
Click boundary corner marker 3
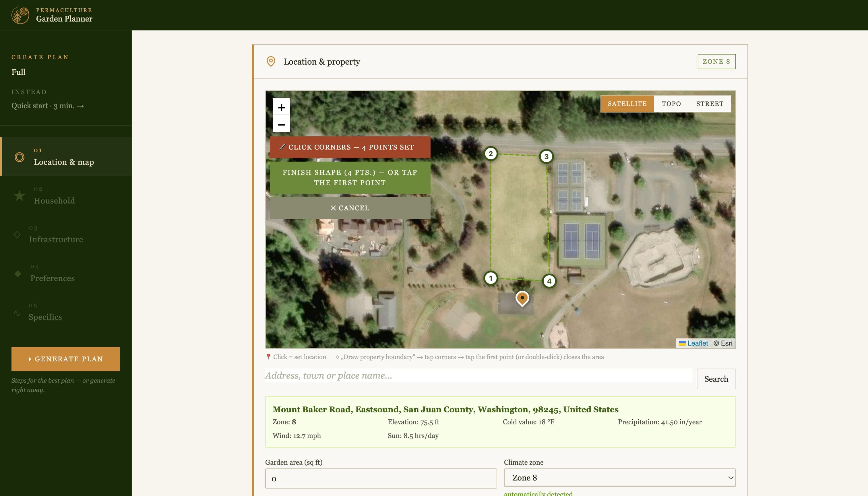coord(546,156)
